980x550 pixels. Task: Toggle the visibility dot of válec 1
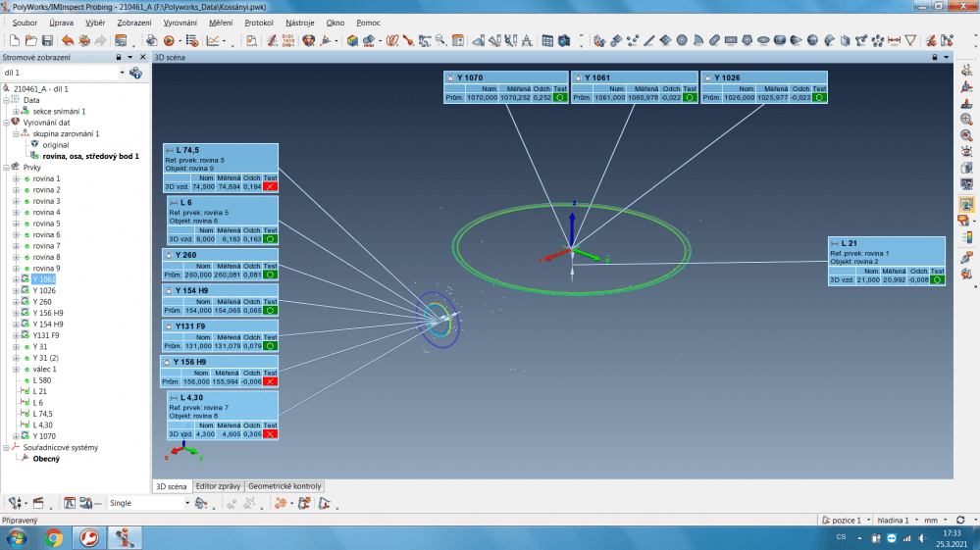click(26, 369)
